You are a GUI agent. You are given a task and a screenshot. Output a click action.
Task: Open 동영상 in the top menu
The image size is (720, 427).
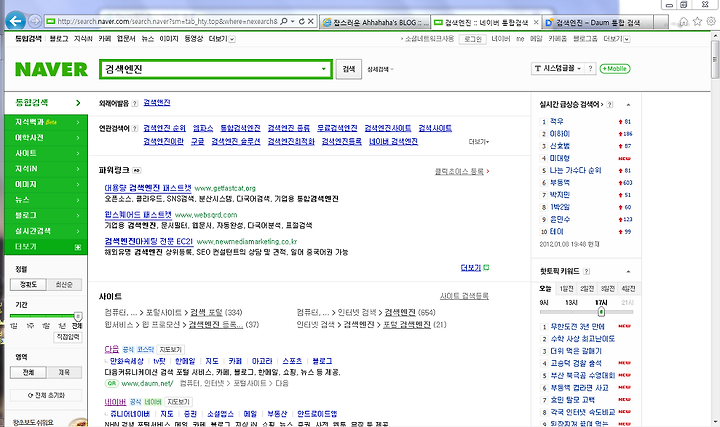tap(193, 39)
